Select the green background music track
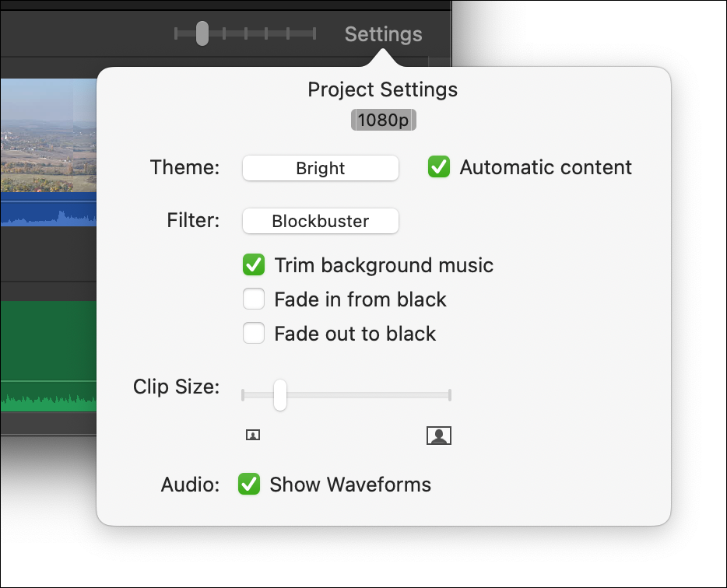Screen dimensions: 727x588 tap(48, 356)
